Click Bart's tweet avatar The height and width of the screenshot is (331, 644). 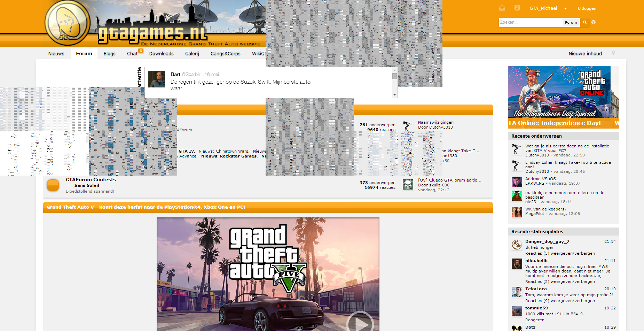click(157, 79)
